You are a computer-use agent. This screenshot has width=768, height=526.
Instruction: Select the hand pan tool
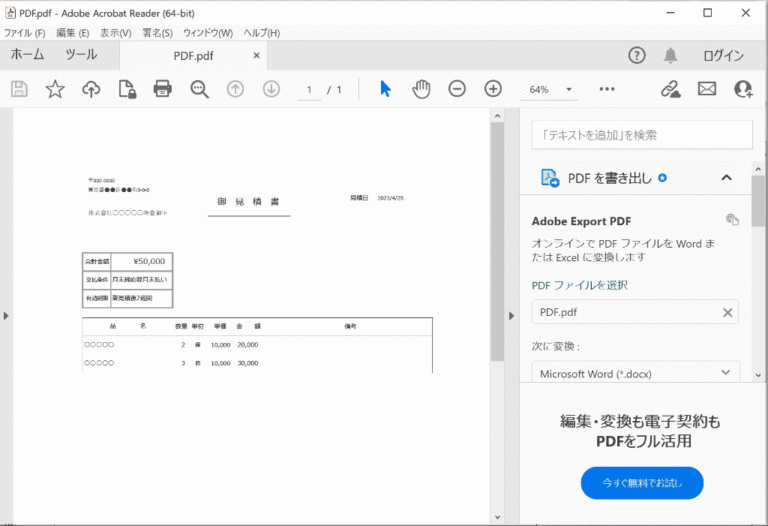421,89
